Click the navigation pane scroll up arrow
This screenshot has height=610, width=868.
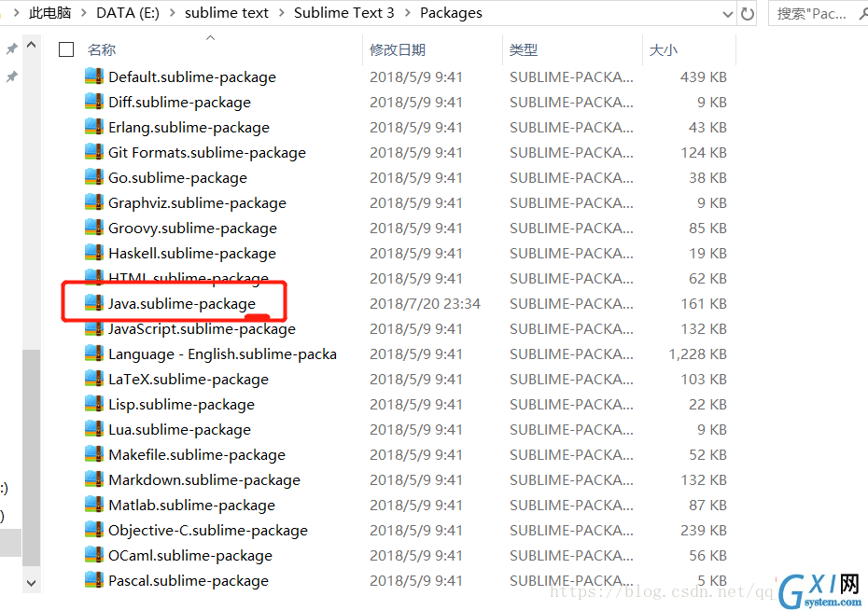pyautogui.click(x=32, y=44)
